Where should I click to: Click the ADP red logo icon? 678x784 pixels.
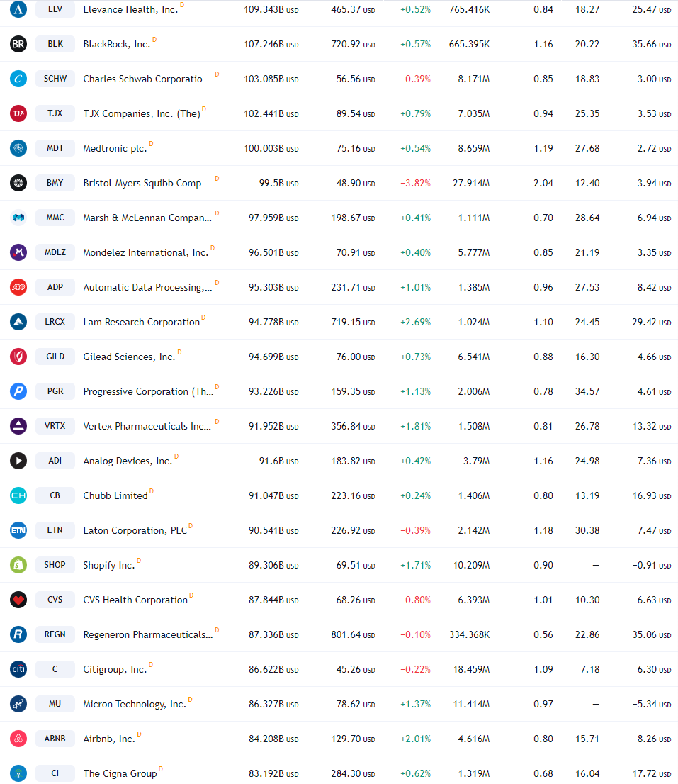click(x=18, y=288)
